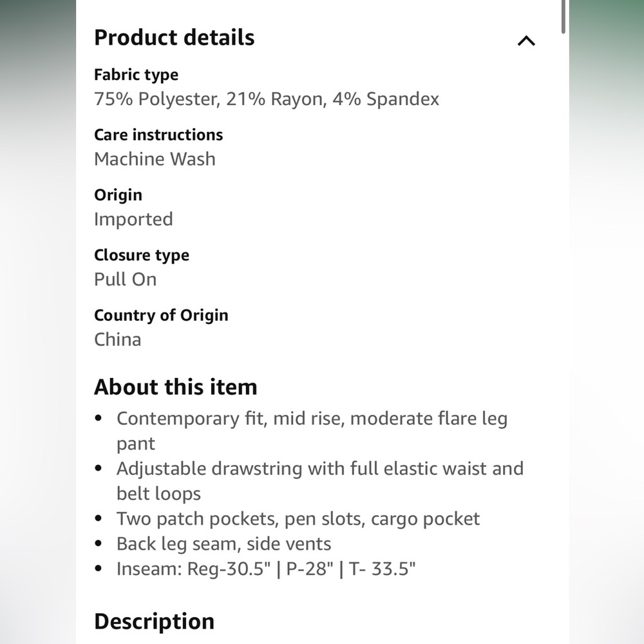Click the China value text

tap(117, 339)
